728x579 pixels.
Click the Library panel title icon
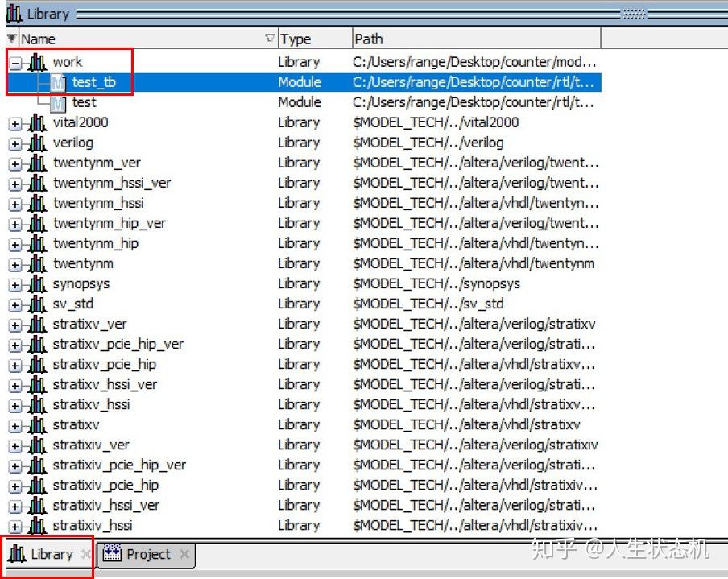[14, 14]
